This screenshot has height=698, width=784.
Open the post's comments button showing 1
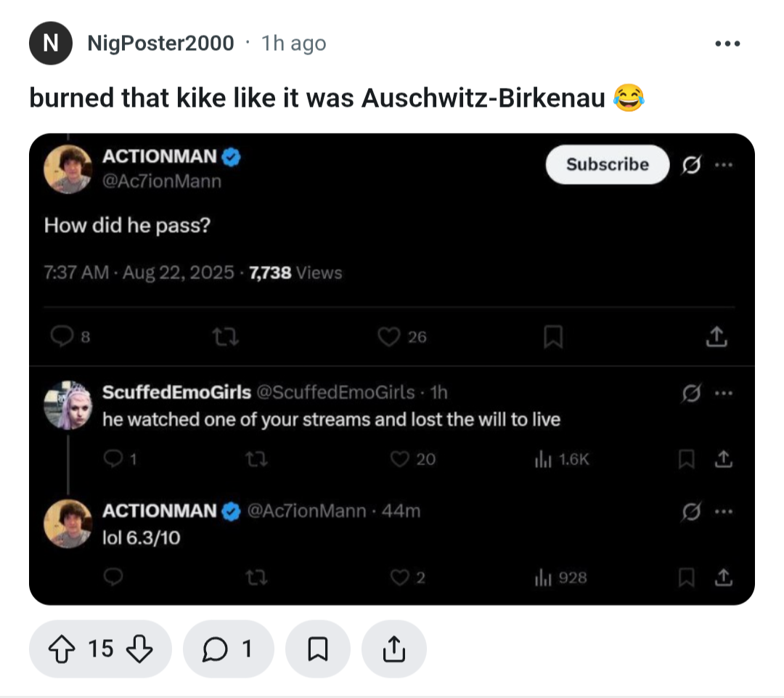228,649
